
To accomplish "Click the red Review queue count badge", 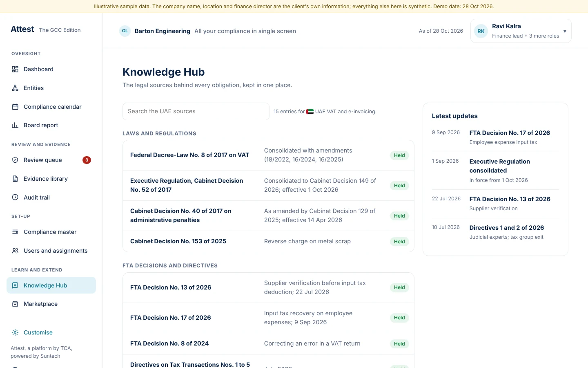I will coord(87,160).
